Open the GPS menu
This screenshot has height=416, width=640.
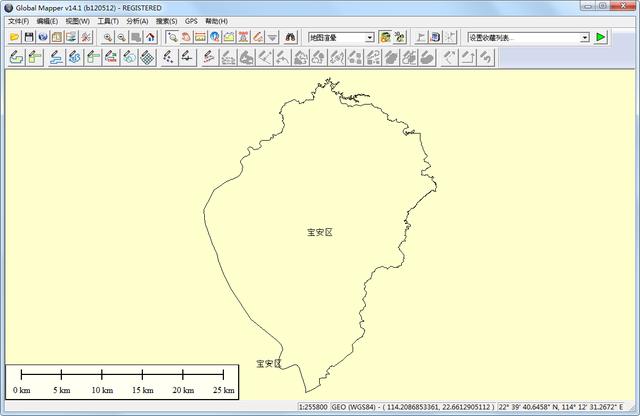point(191,20)
